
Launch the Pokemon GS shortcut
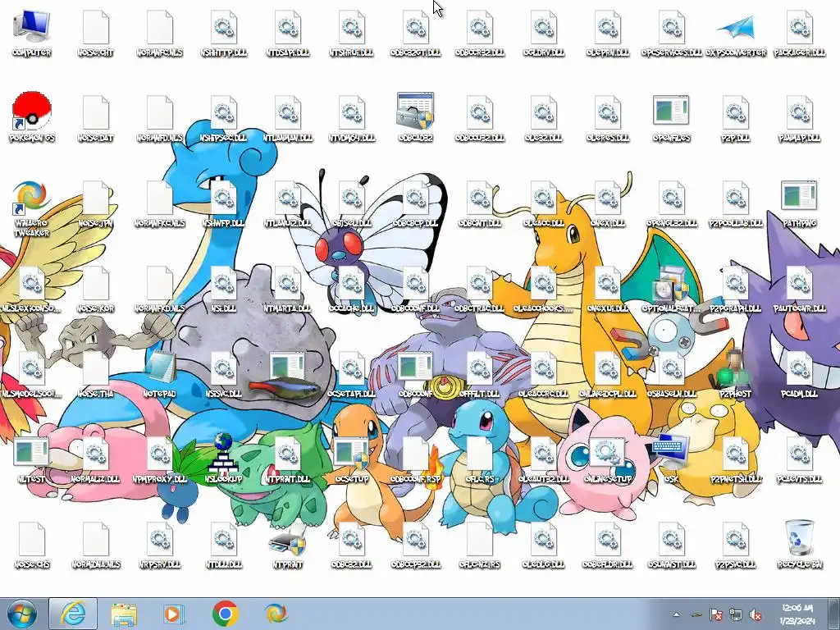coord(32,112)
